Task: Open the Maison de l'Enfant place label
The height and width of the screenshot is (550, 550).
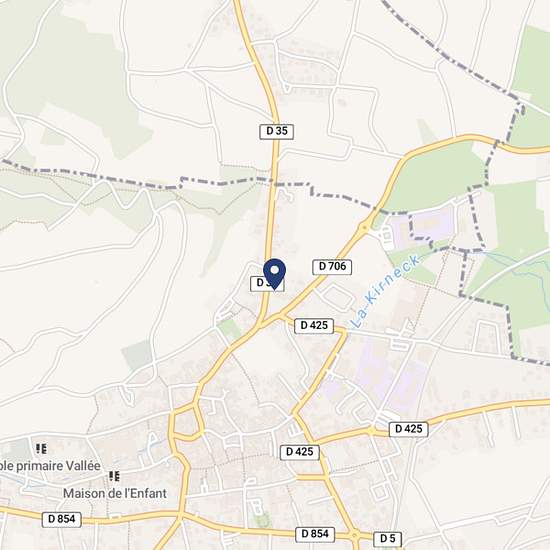Action: tap(115, 494)
